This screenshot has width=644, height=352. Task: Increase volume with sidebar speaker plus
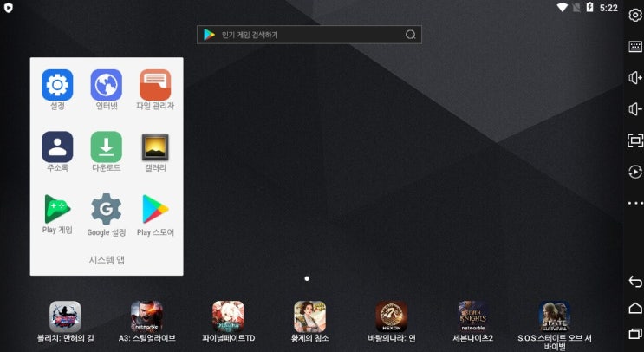coord(635,78)
